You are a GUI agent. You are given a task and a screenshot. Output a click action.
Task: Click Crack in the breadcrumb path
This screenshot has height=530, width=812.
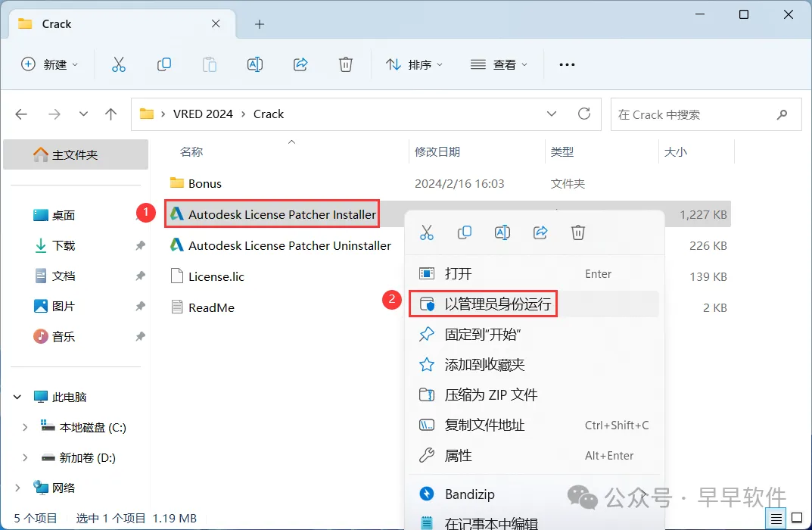[x=268, y=114]
